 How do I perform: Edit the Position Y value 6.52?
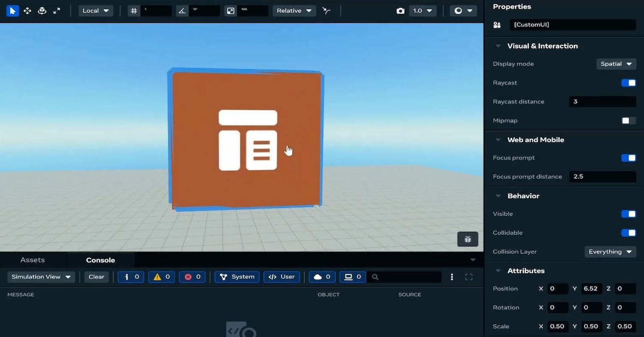coord(592,288)
